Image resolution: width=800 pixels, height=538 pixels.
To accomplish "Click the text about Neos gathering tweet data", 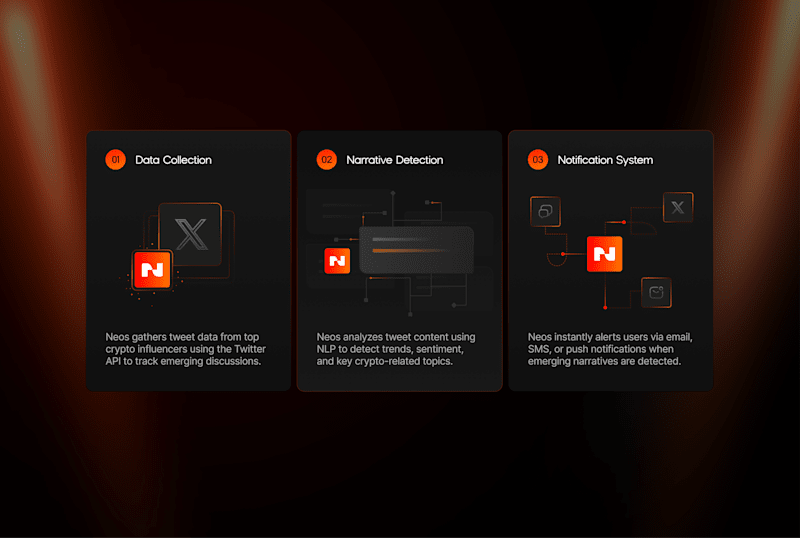I will pyautogui.click(x=186, y=349).
